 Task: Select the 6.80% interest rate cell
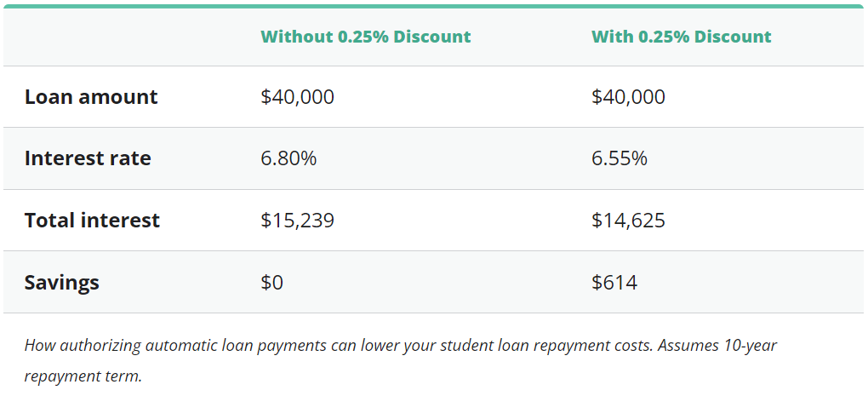pos(288,158)
